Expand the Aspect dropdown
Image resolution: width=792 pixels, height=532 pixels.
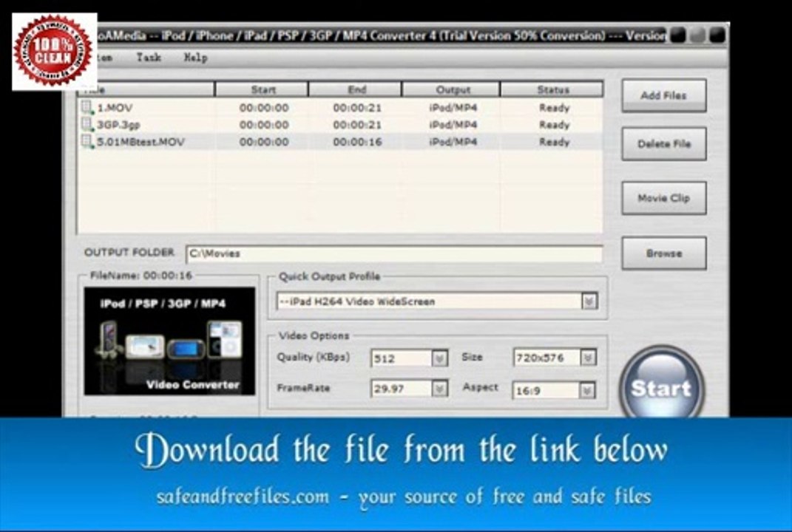587,390
